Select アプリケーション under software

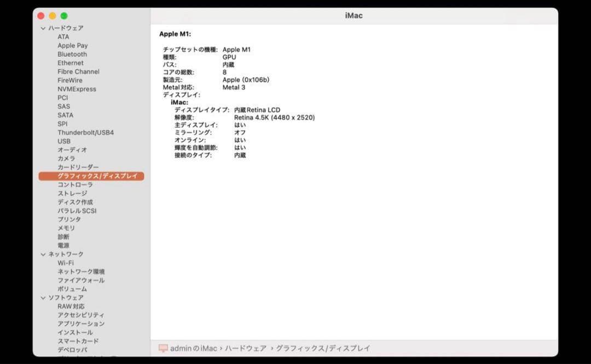pos(81,324)
